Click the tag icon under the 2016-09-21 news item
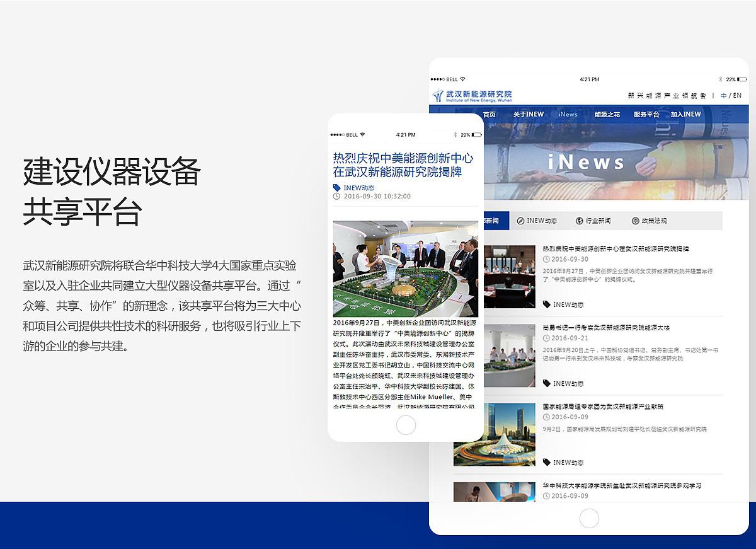Image resolution: width=756 pixels, height=549 pixels. coord(546,383)
